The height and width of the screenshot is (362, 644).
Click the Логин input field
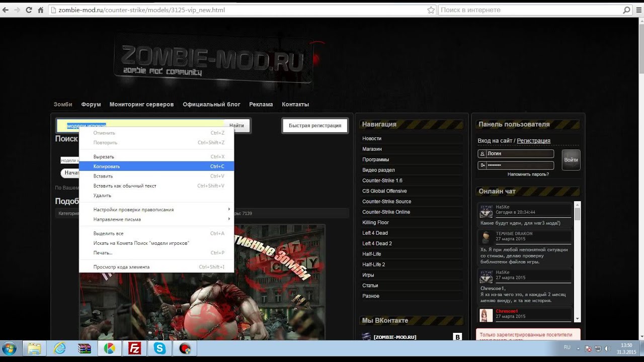(516, 154)
